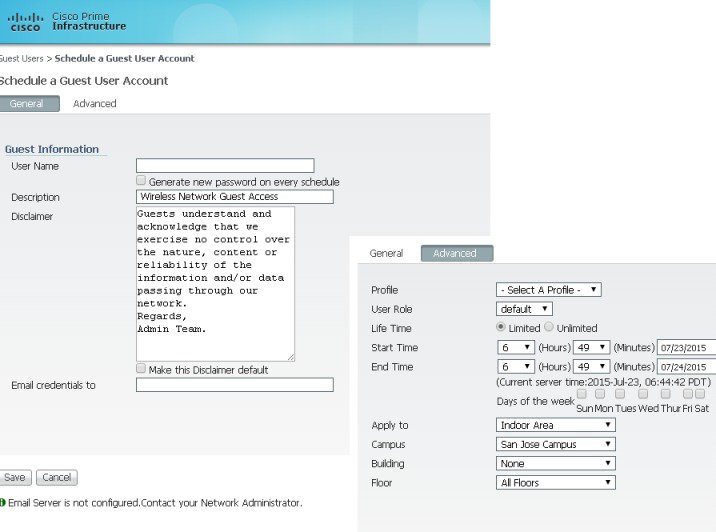Click the Current server time text
The image size is (716, 532).
(x=604, y=382)
